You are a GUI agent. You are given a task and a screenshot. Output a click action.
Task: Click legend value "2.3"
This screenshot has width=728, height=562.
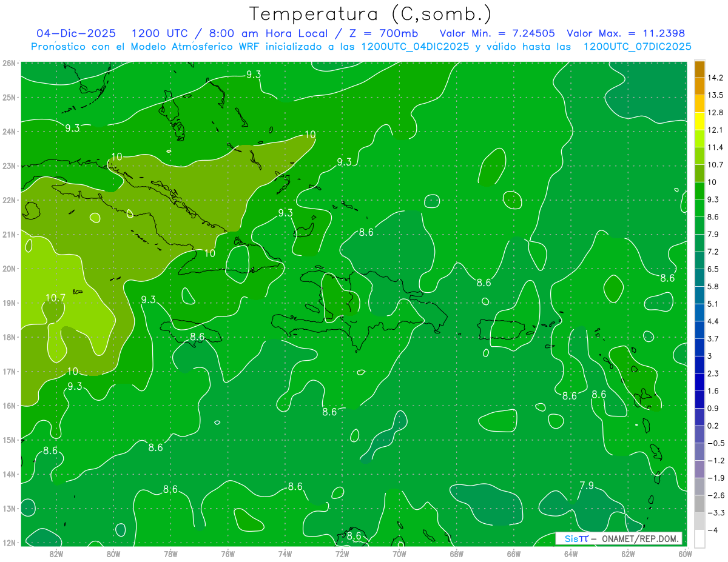[713, 373]
